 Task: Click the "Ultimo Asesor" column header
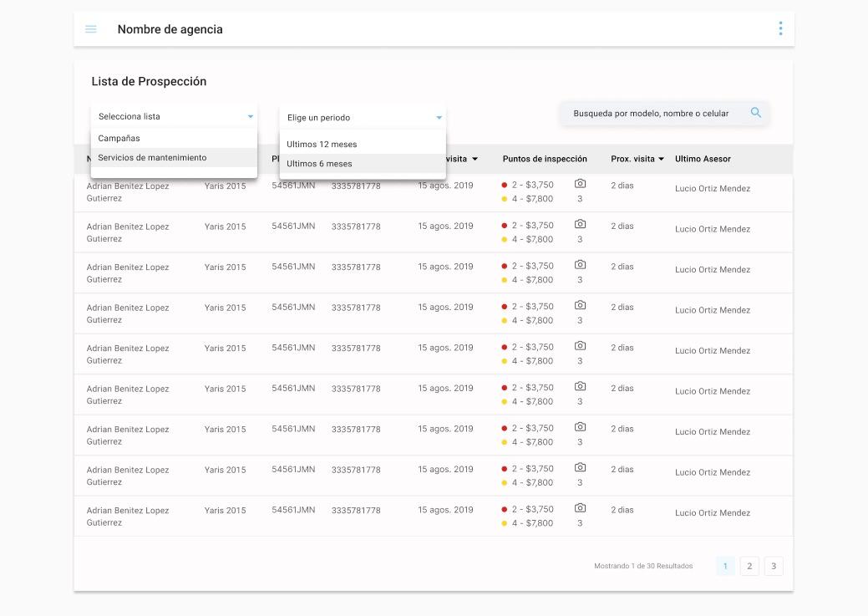click(703, 159)
